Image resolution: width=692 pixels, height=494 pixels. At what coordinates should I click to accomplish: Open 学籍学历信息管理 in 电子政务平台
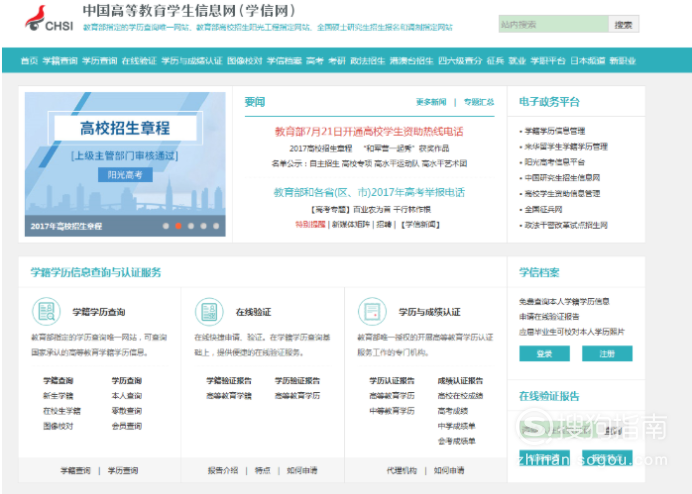(555, 131)
